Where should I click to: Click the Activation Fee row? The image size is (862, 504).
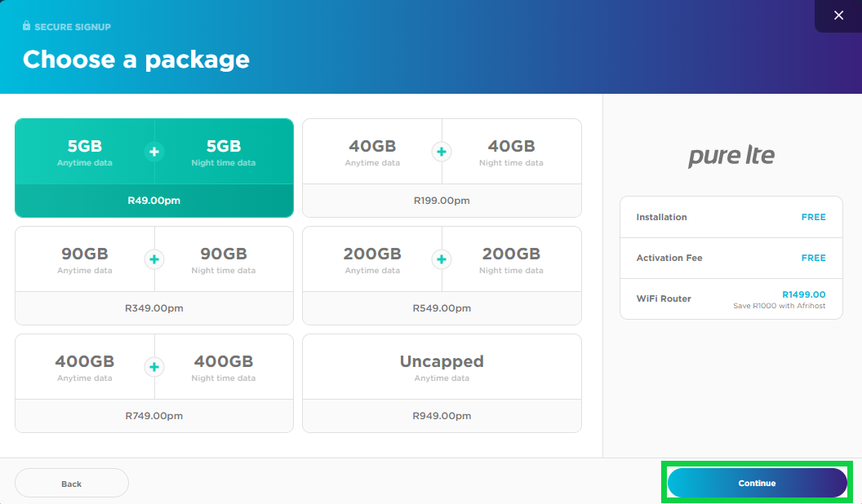click(731, 258)
